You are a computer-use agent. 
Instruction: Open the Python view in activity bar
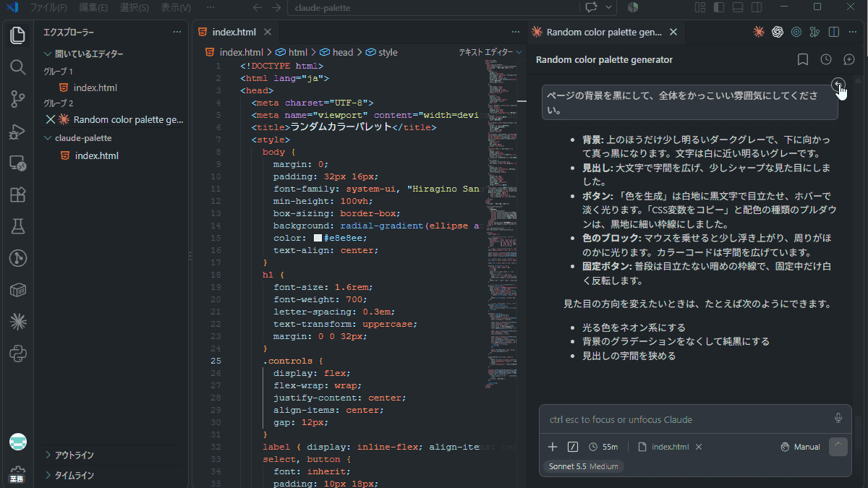(x=18, y=354)
